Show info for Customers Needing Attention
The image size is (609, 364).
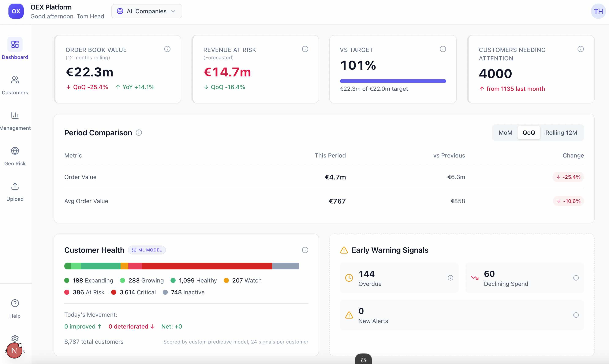pyautogui.click(x=580, y=49)
